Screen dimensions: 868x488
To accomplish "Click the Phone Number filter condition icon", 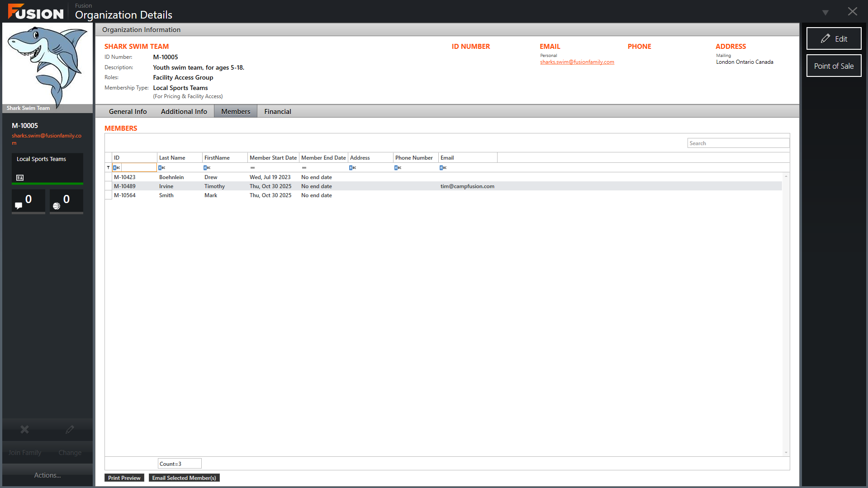I will 398,168.
